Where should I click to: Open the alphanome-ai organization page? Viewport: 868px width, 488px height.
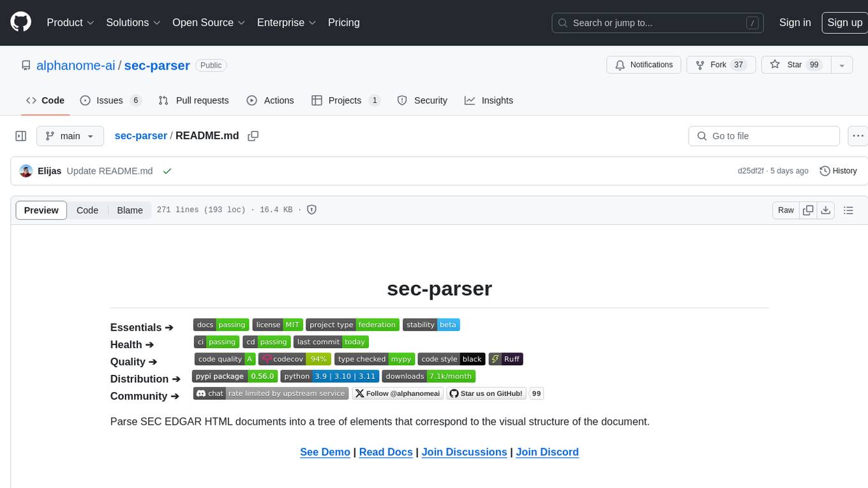click(76, 65)
